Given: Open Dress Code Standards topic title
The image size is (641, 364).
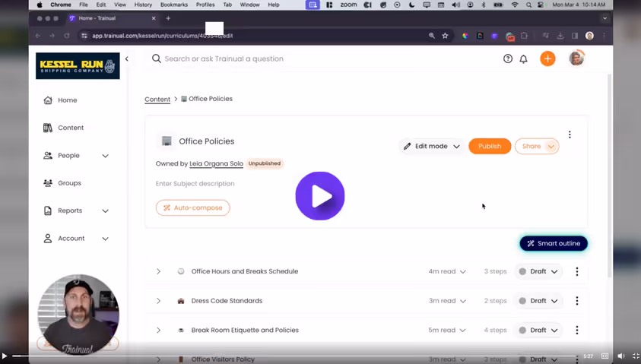Looking at the screenshot, I should pyautogui.click(x=227, y=301).
